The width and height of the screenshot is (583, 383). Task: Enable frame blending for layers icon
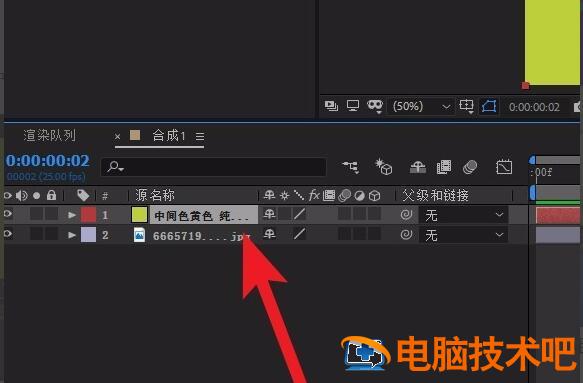tap(444, 167)
